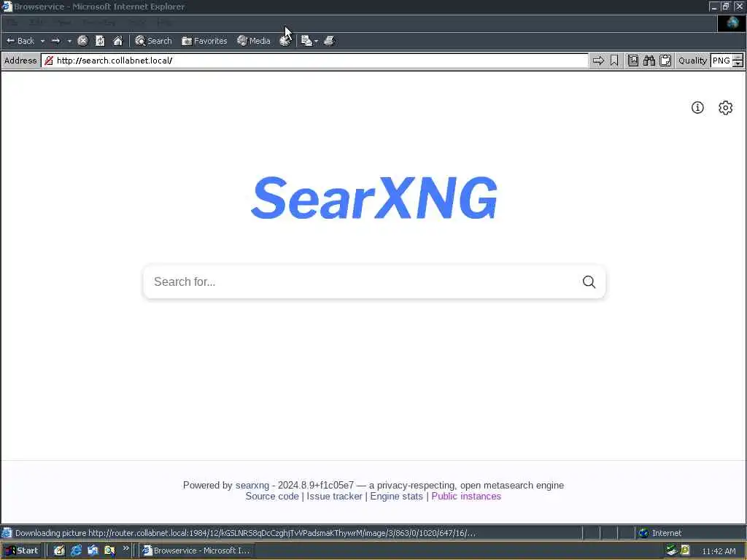Click the IE page icon in title bar
This screenshot has width=747, height=560.
tap(7, 7)
